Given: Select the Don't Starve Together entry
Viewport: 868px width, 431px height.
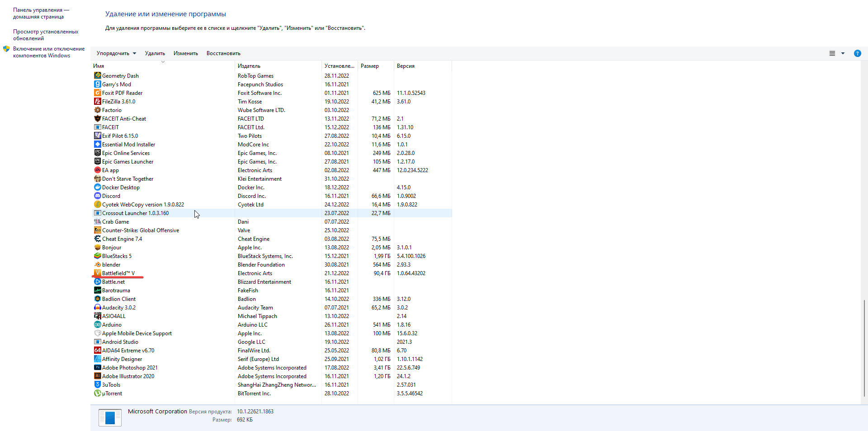Looking at the screenshot, I should [127, 179].
